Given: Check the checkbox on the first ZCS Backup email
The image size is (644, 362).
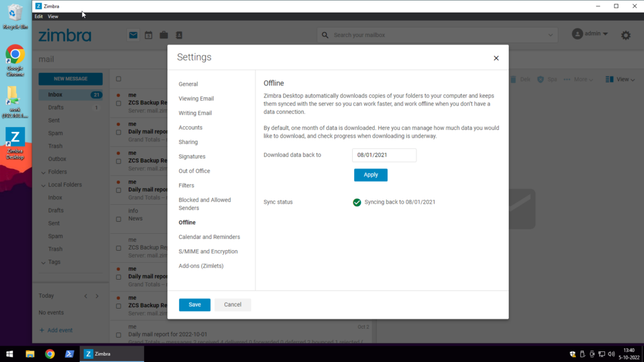Looking at the screenshot, I should [x=118, y=102].
